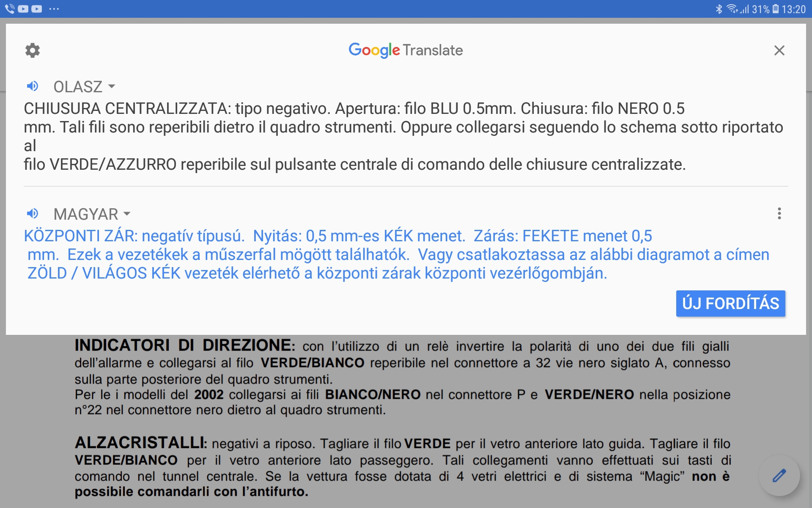812x508 pixels.
Task: Tap the 13:20 clock in status bar
Action: pyautogui.click(x=793, y=9)
